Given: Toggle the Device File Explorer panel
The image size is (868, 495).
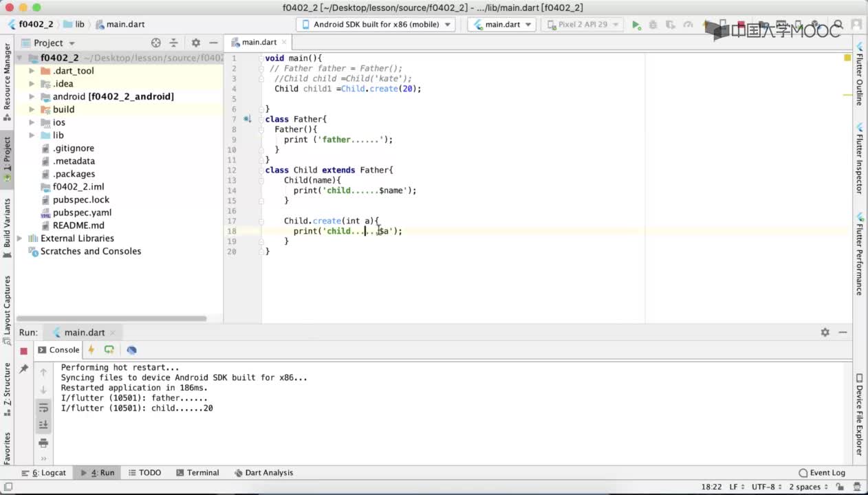Looking at the screenshot, I should click(x=860, y=415).
